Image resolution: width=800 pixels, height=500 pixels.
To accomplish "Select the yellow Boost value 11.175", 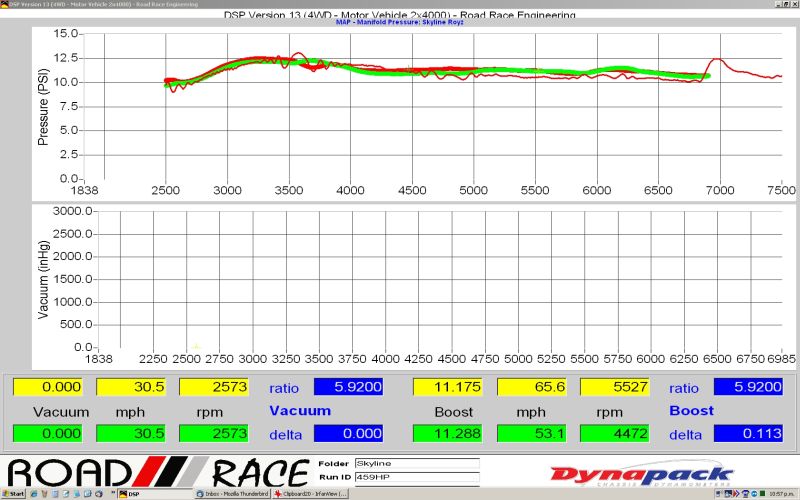I will tap(447, 387).
